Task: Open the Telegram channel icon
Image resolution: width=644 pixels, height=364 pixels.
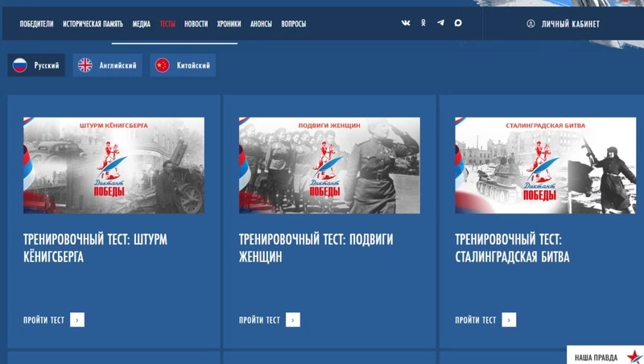Action: coord(440,23)
